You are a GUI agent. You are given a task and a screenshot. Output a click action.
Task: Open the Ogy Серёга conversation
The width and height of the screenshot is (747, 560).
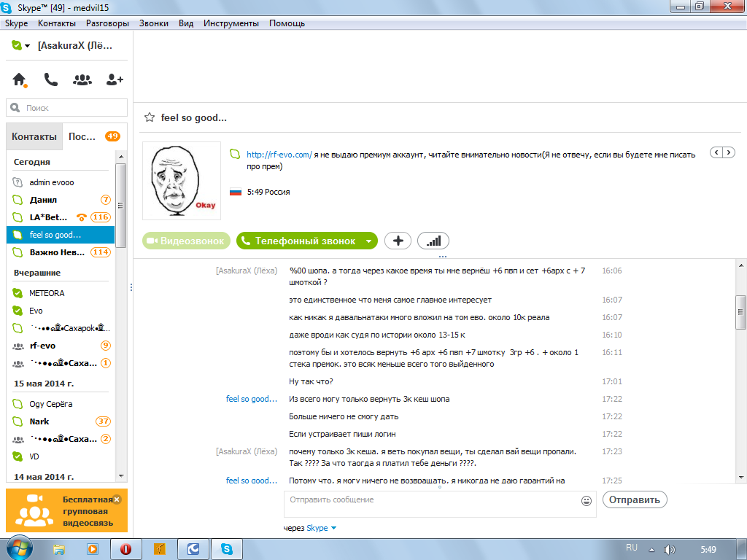[61, 404]
